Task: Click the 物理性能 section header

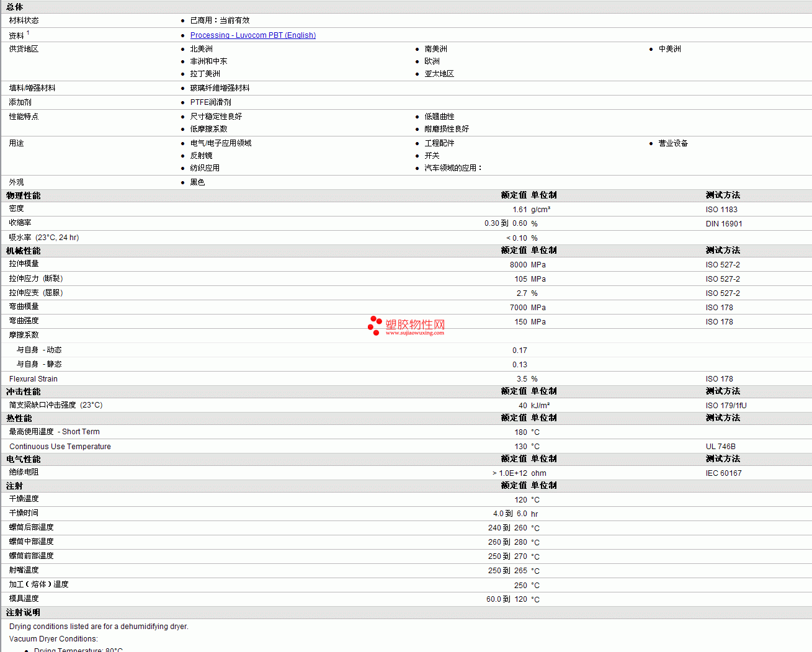Action: coord(24,195)
